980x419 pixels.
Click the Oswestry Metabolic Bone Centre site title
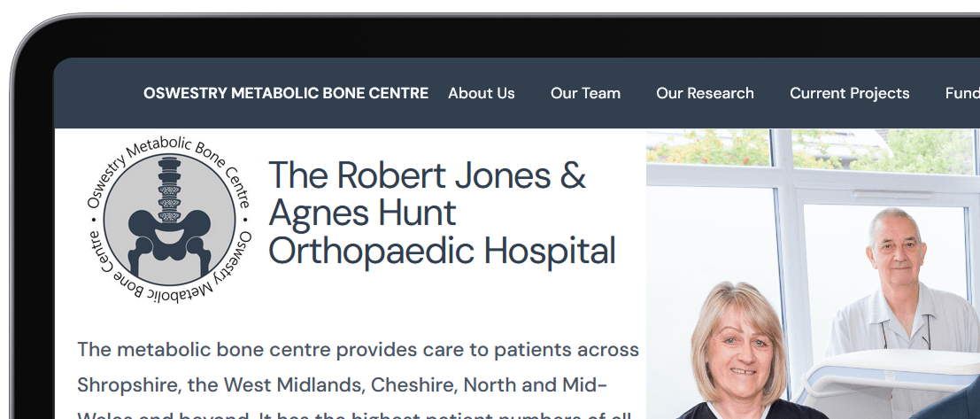[285, 93]
